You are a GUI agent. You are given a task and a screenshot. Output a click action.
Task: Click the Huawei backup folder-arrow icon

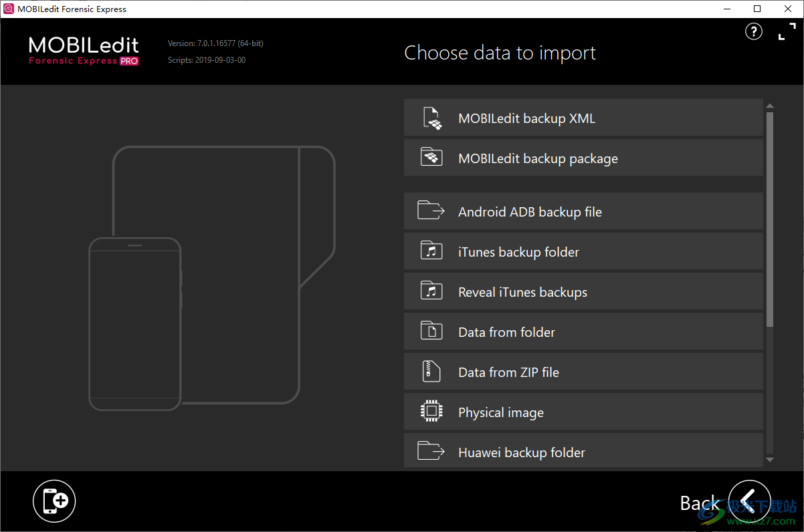point(431,451)
